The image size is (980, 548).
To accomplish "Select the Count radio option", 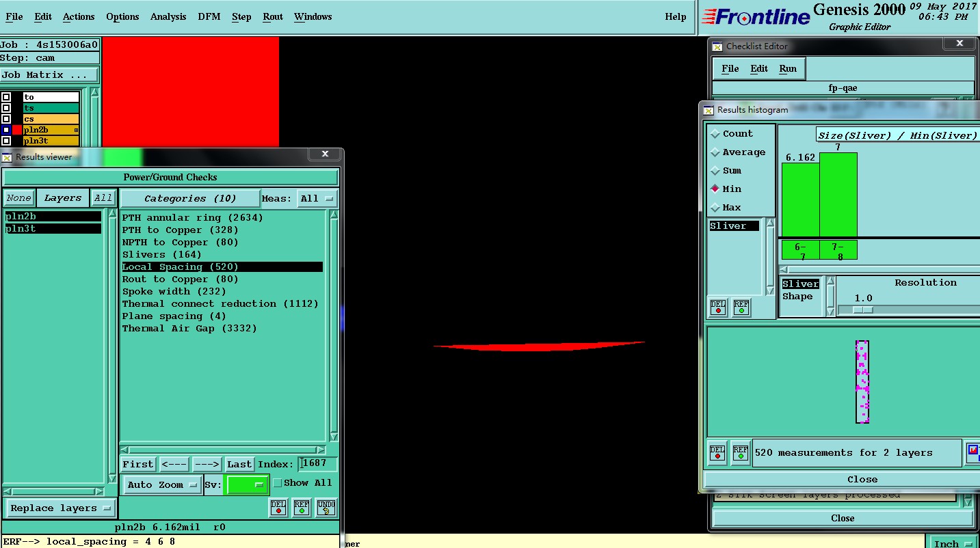I will coord(715,134).
